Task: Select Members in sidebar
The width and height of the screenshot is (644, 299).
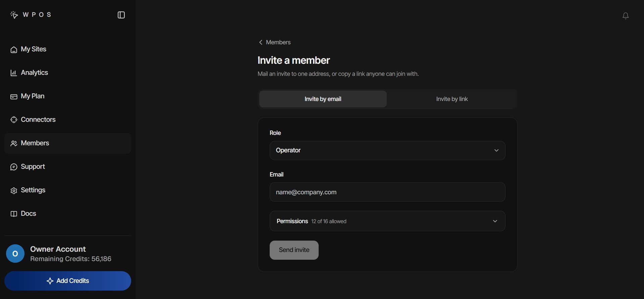Action: pyautogui.click(x=68, y=143)
